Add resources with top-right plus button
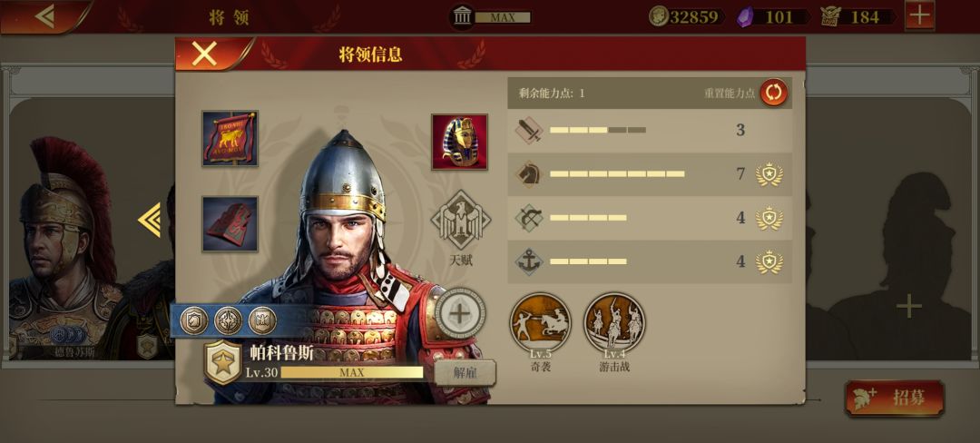 point(919,15)
